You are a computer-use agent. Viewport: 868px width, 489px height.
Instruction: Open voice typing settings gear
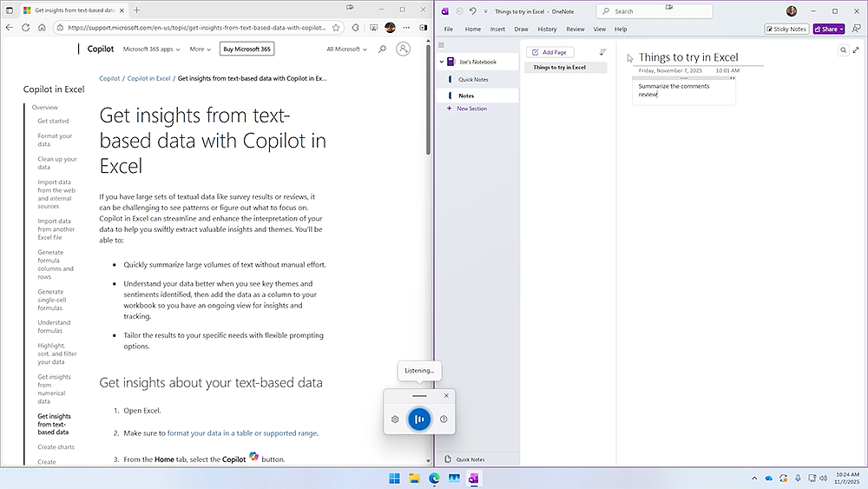(x=394, y=419)
